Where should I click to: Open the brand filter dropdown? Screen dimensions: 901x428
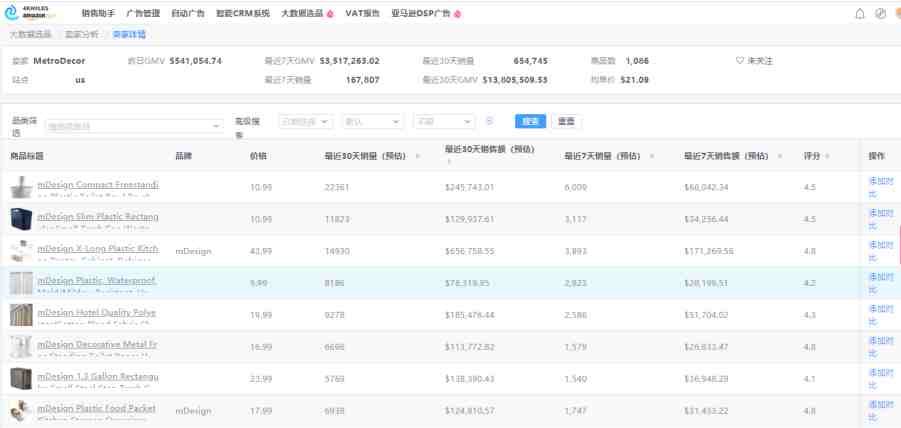(134, 126)
